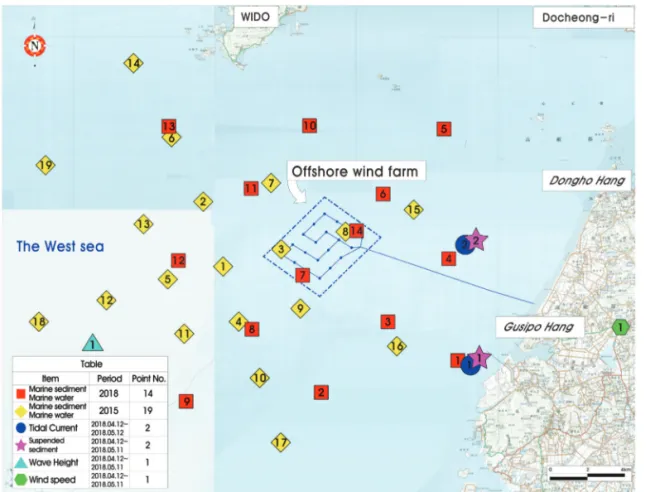Screen dimensions: 655x492
Task: Select yellow diamond marker 19
Action: (x=46, y=165)
